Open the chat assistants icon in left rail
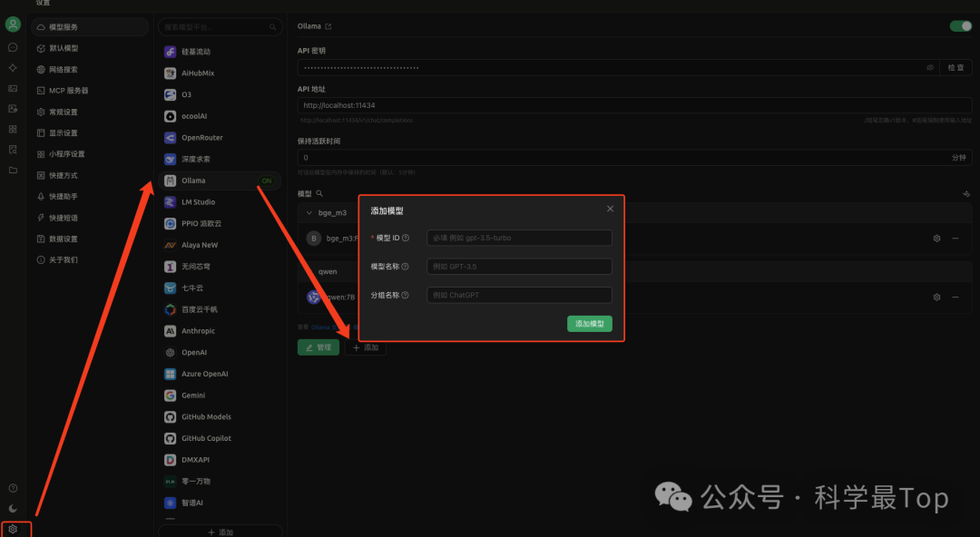This screenshot has width=980, height=537. [13, 47]
